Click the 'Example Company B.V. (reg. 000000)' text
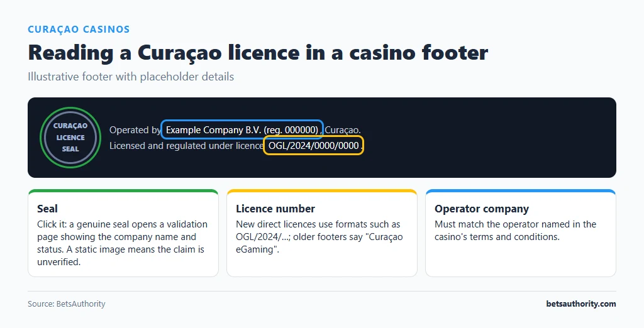The image size is (644, 328). pyautogui.click(x=242, y=130)
